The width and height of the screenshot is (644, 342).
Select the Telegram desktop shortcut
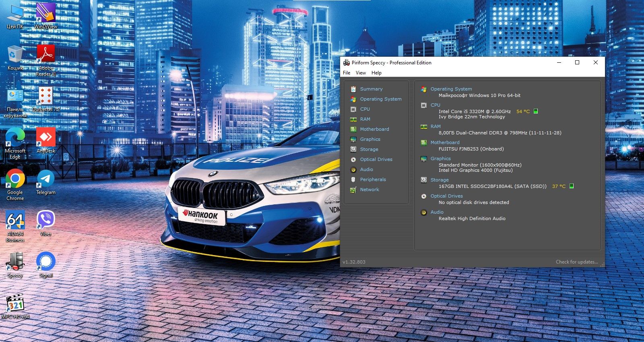coord(46,182)
